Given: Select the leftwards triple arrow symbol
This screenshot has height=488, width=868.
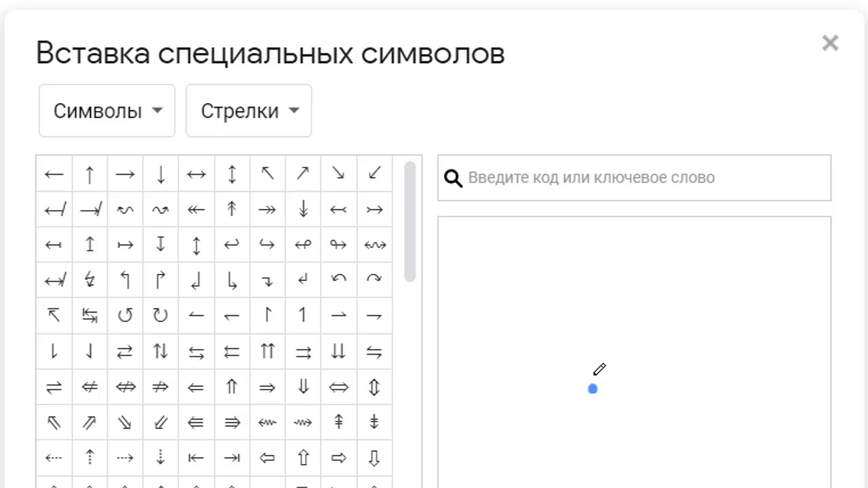Looking at the screenshot, I should (196, 422).
